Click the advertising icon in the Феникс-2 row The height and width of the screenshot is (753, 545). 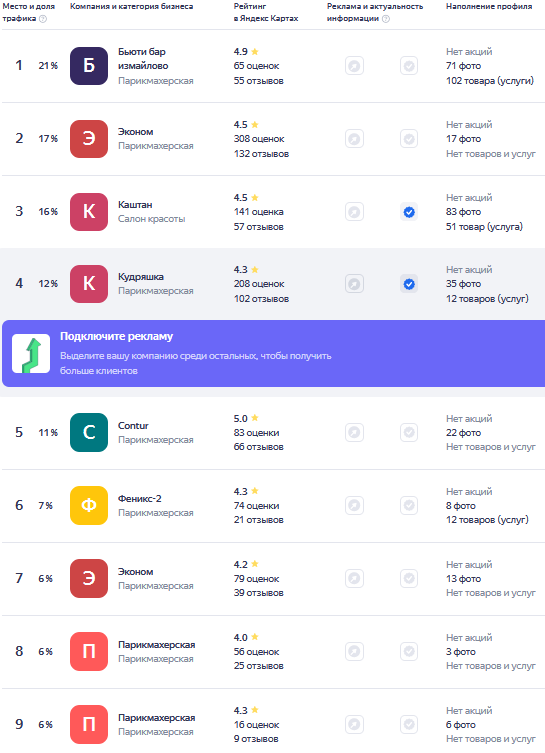(354, 505)
